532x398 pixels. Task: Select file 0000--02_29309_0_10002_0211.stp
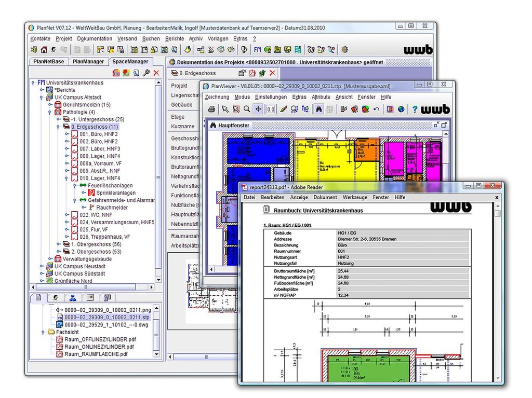pos(107,318)
